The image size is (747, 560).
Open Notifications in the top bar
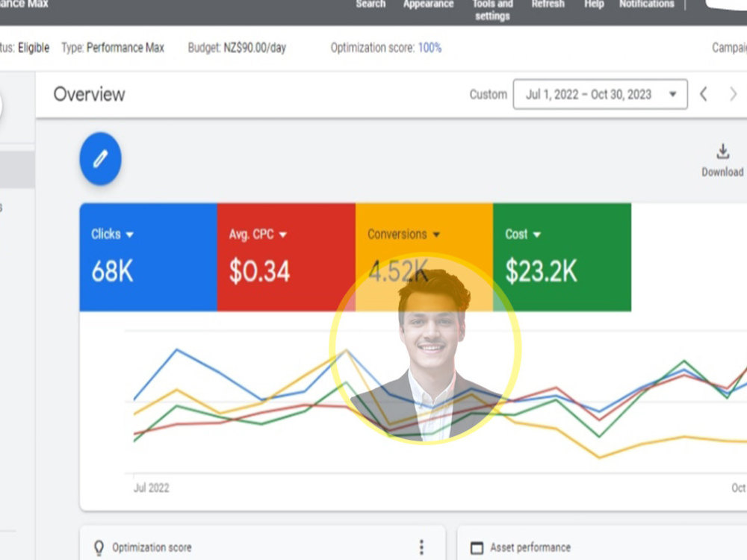(646, 4)
